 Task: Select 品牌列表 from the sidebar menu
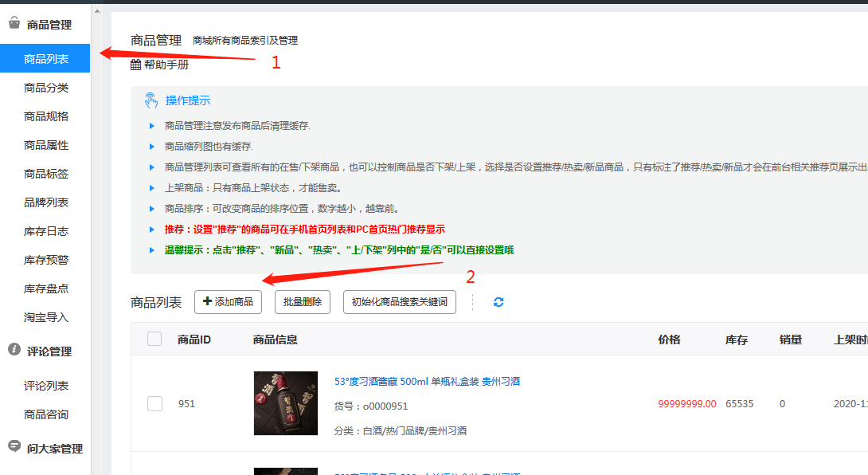tap(46, 202)
